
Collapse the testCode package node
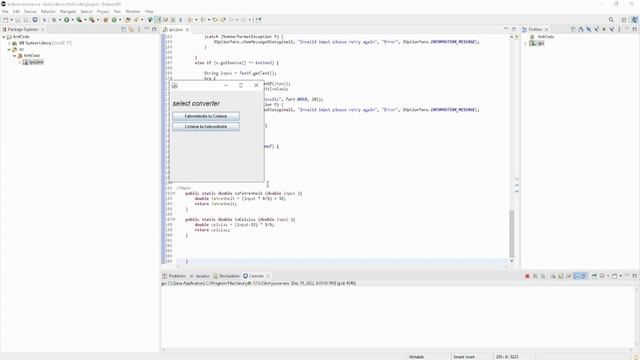[x=14, y=56]
